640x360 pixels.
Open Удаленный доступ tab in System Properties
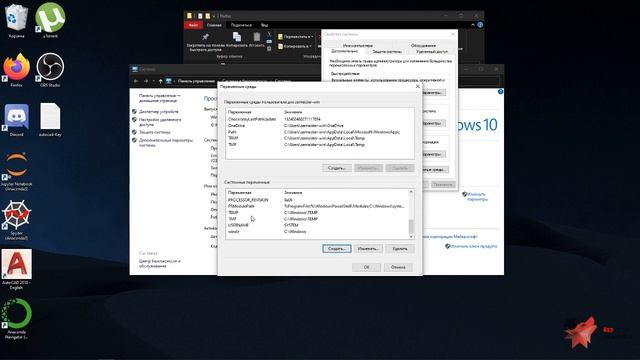point(431,52)
